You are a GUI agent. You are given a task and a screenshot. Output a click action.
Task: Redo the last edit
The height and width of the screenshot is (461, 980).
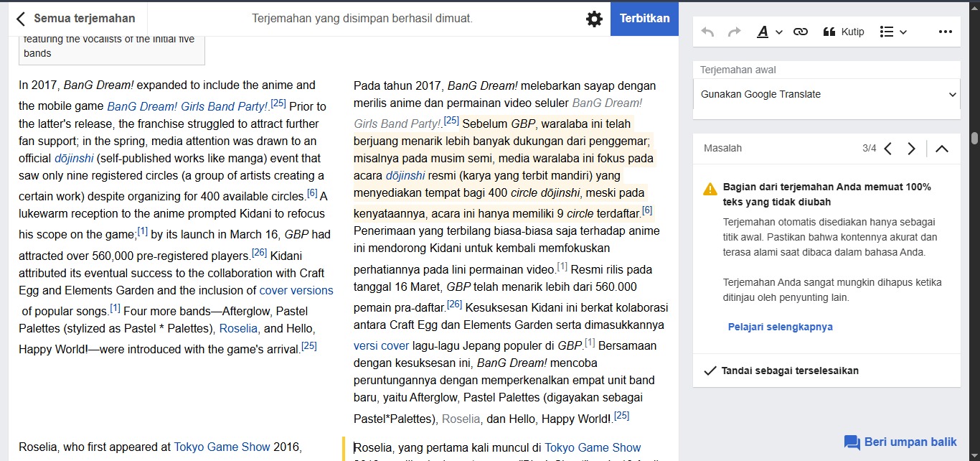pos(734,32)
